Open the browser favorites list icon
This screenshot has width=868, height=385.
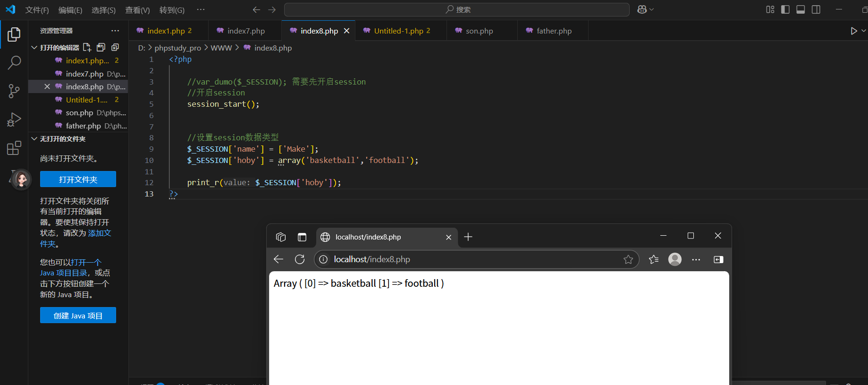coord(654,259)
